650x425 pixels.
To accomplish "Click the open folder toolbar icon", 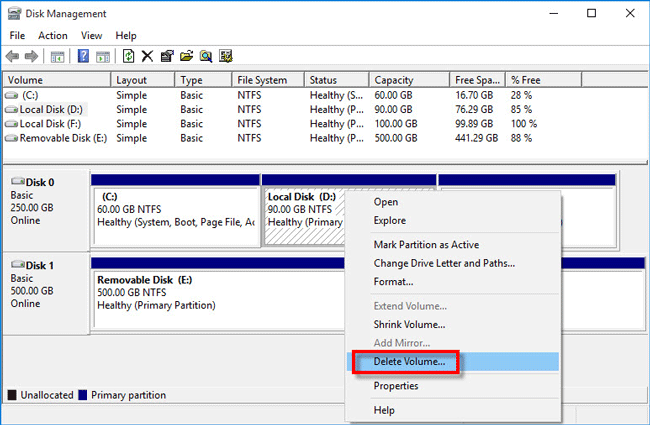I will (187, 56).
